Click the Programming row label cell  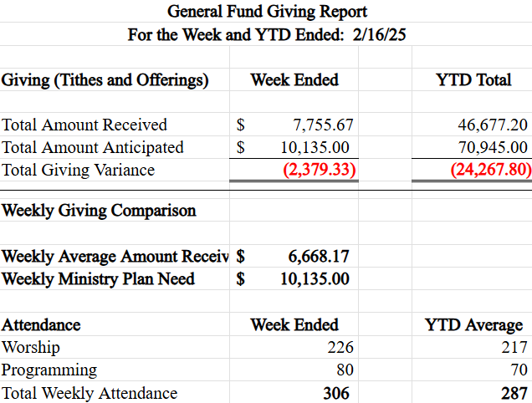(x=50, y=370)
